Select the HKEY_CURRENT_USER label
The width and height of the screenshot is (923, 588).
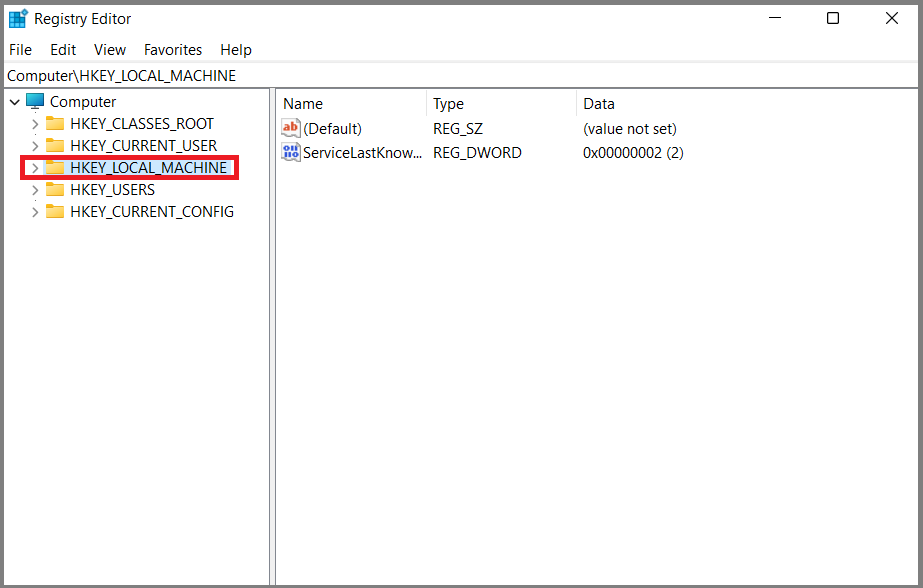click(x=144, y=145)
